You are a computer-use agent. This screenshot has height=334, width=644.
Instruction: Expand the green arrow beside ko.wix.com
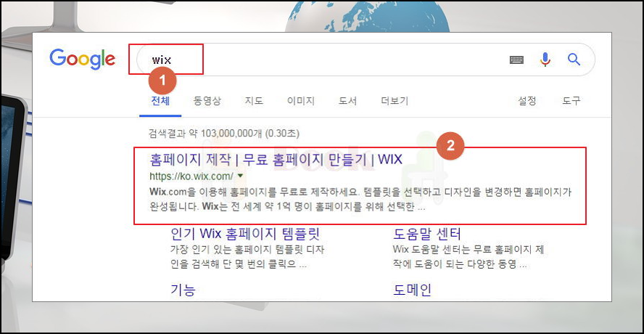[240, 176]
